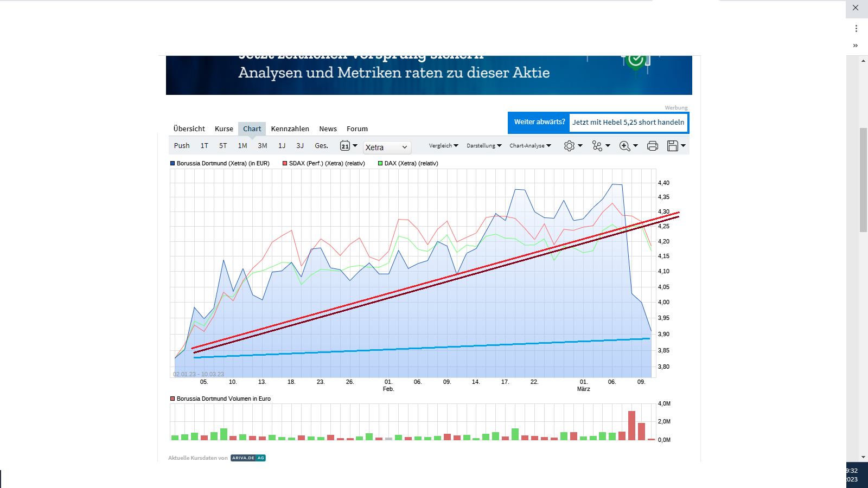Expand arrow next to zoom magnifier

coord(635,146)
